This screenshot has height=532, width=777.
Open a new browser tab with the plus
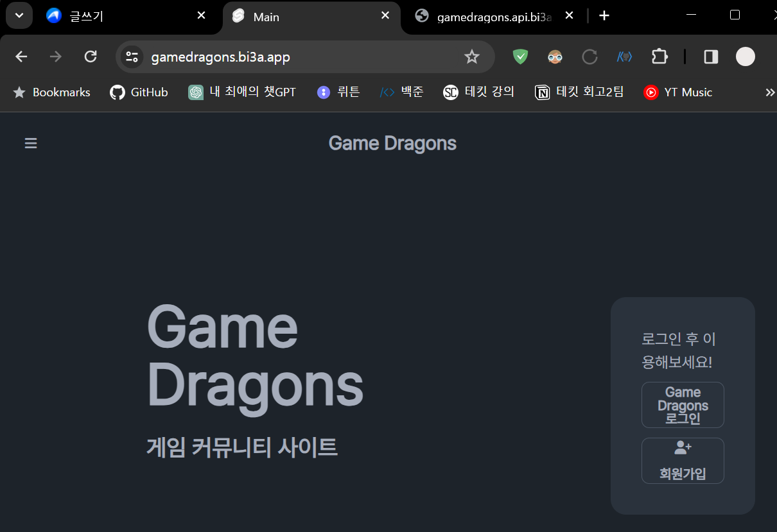[604, 15]
